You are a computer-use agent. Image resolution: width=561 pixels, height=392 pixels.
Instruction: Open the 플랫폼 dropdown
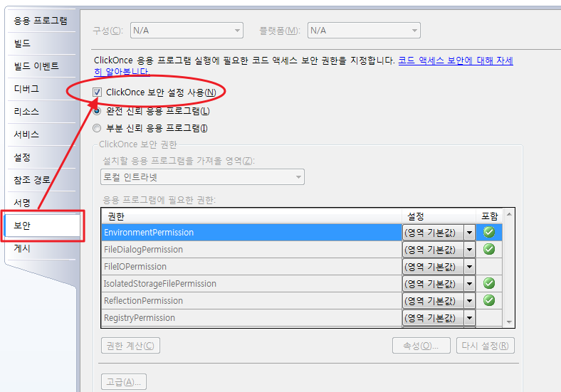click(x=364, y=31)
